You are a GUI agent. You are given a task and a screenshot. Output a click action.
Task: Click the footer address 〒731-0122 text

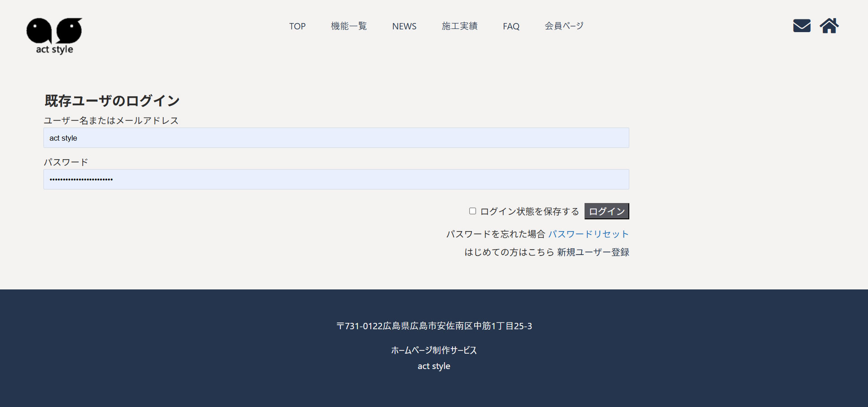pyautogui.click(x=434, y=326)
